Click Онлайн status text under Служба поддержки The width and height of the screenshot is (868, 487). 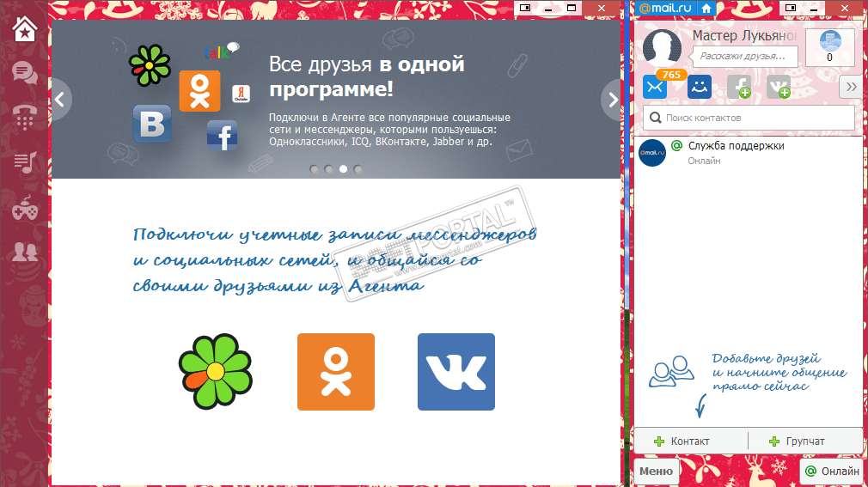[704, 161]
